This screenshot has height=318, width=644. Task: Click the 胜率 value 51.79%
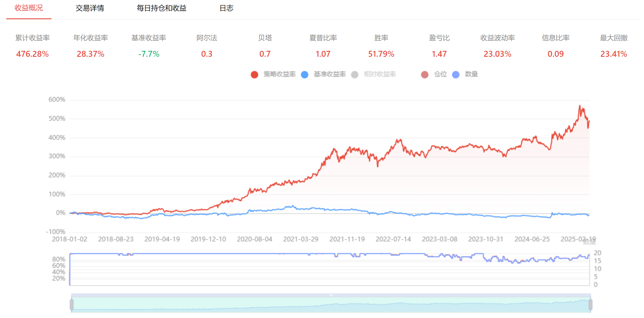click(x=381, y=54)
